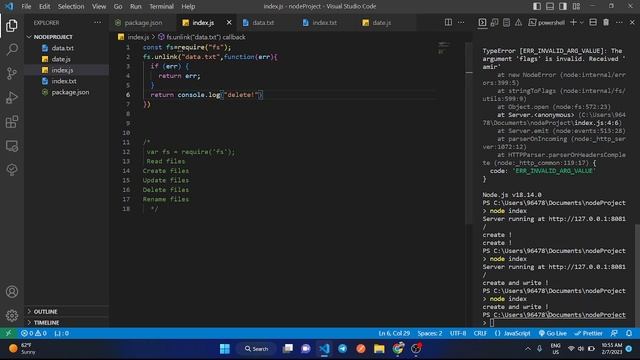Viewport: 640px width, 360px height.
Task: Click the powershell terminal label
Action: [x=547, y=22]
